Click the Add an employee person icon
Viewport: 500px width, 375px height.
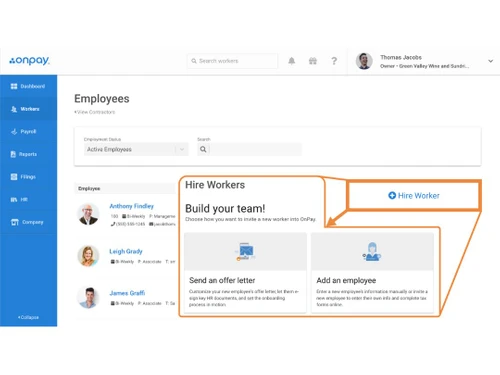372,252
